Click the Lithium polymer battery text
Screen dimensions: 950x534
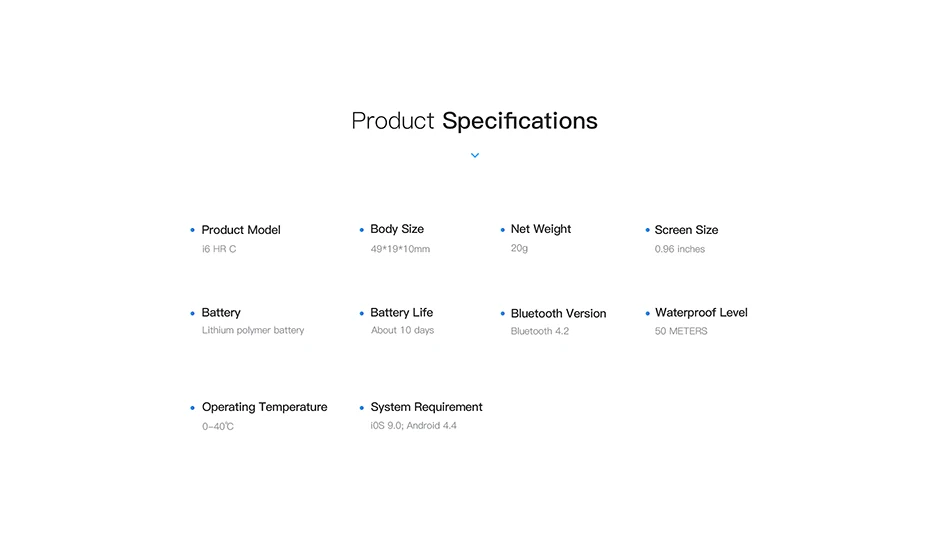pyautogui.click(x=253, y=330)
